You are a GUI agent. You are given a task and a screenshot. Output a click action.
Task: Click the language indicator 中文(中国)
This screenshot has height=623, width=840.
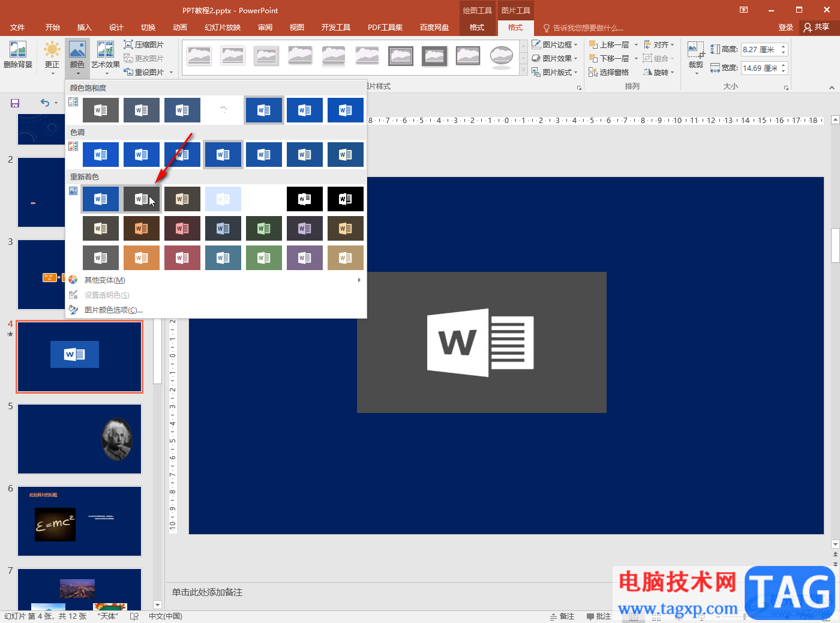click(x=166, y=616)
